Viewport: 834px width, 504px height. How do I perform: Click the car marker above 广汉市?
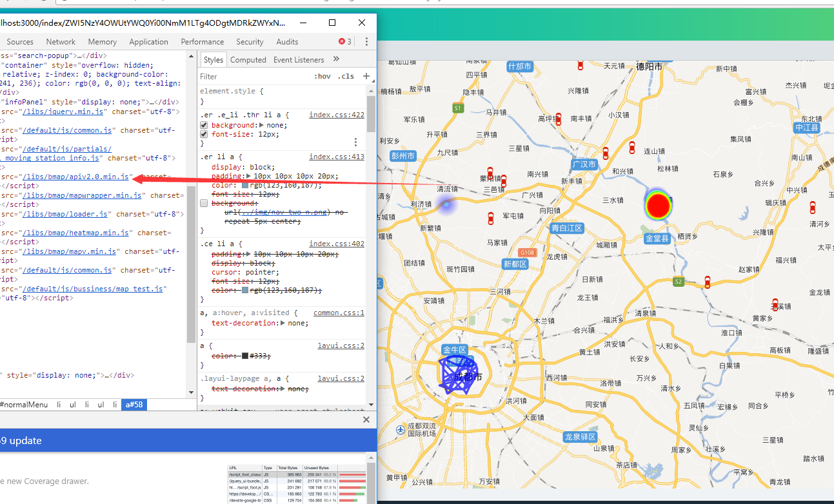pos(605,153)
